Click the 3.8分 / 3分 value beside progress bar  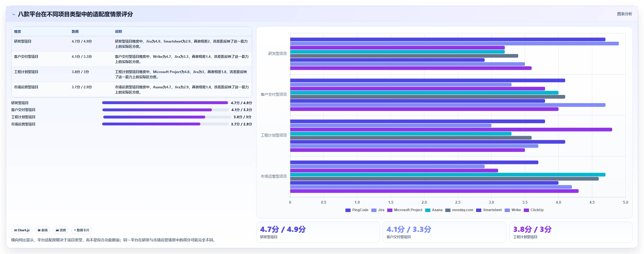tap(242, 117)
